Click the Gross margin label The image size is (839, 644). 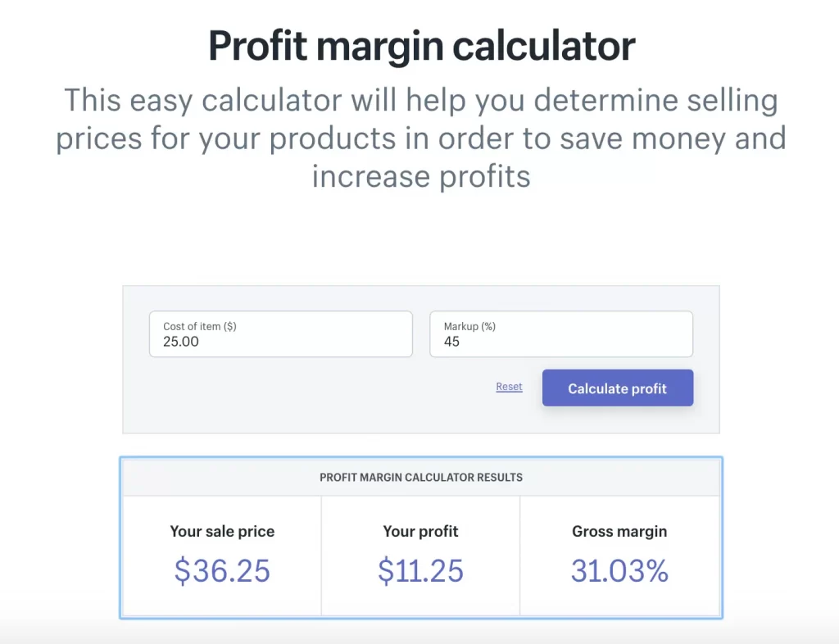tap(619, 531)
